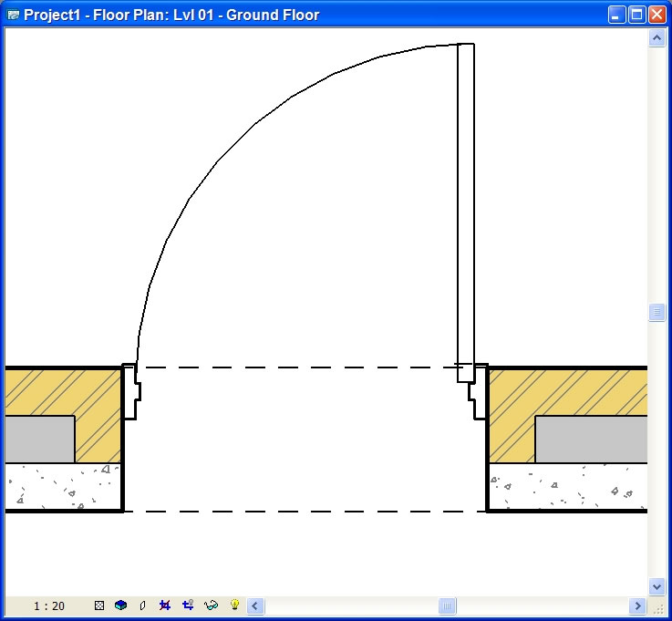Image resolution: width=672 pixels, height=621 pixels.
Task: Click the vertical scrollbar thumb
Action: point(656,312)
